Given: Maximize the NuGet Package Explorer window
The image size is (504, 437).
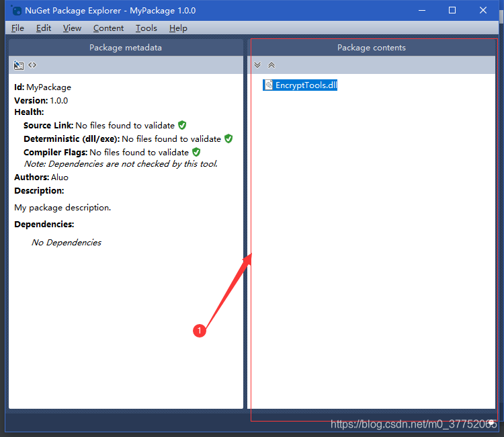Looking at the screenshot, I should point(452,11).
